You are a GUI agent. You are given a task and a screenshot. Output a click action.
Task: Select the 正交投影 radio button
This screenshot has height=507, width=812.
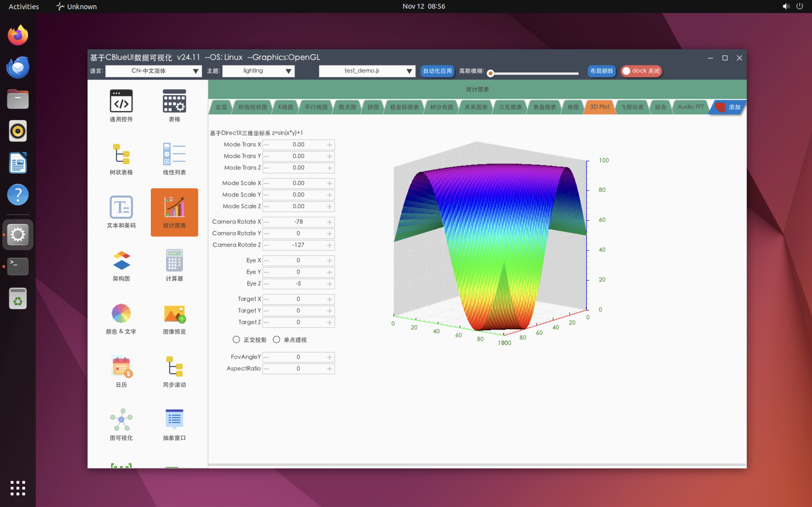click(236, 340)
